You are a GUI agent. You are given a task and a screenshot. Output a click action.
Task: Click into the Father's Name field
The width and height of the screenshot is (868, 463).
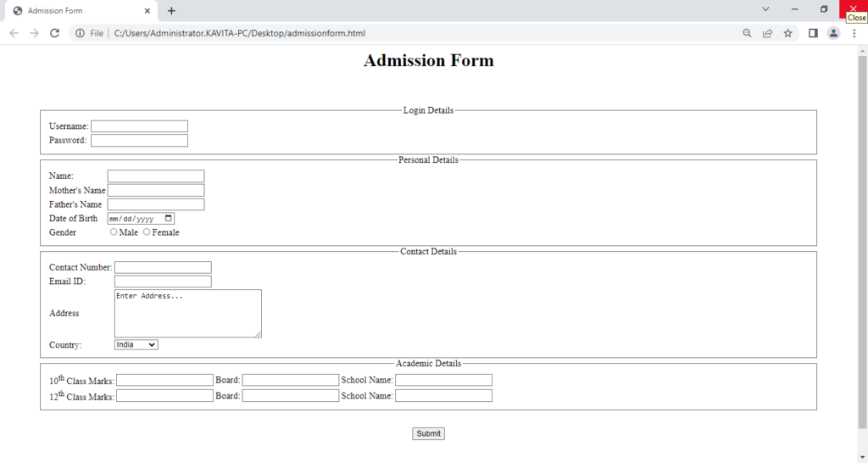pos(156,204)
